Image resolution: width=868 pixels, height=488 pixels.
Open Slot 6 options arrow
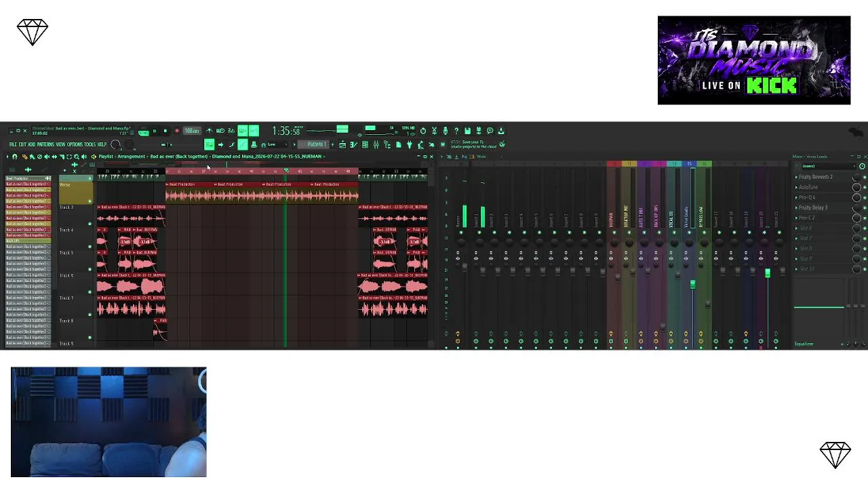point(797,228)
